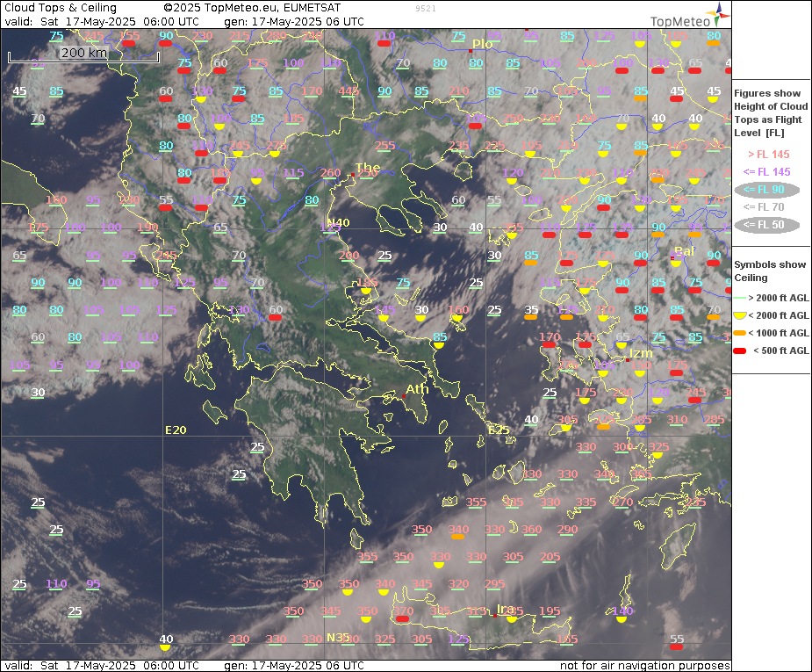Click the '200 km' scale bar

click(83, 54)
